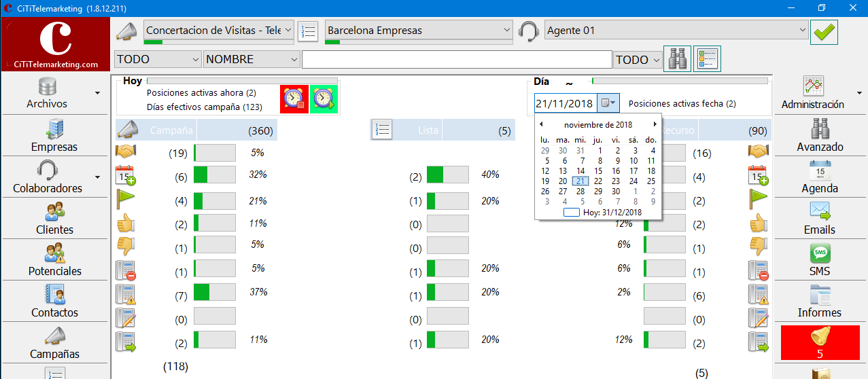Expand the Agente 01 dropdown
The height and width of the screenshot is (379, 868).
click(802, 30)
